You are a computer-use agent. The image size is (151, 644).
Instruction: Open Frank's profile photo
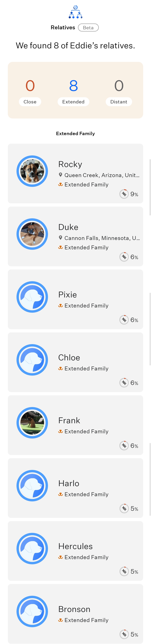(32, 422)
